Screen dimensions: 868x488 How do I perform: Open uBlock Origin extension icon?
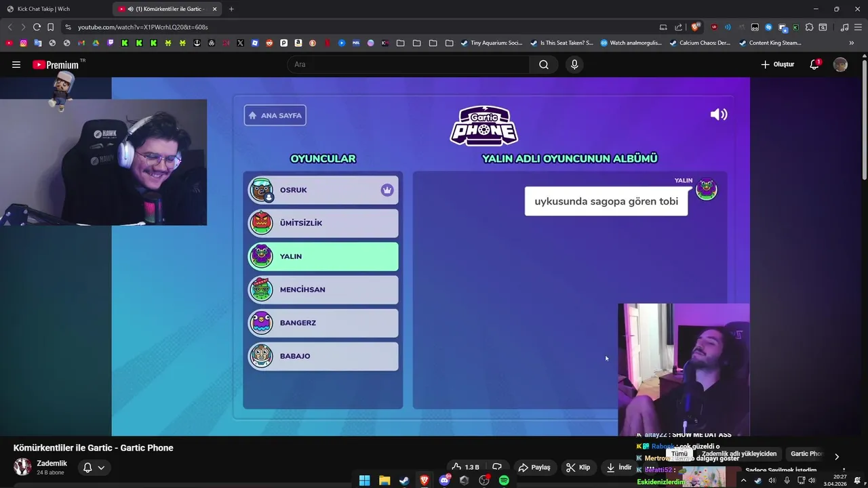(714, 27)
